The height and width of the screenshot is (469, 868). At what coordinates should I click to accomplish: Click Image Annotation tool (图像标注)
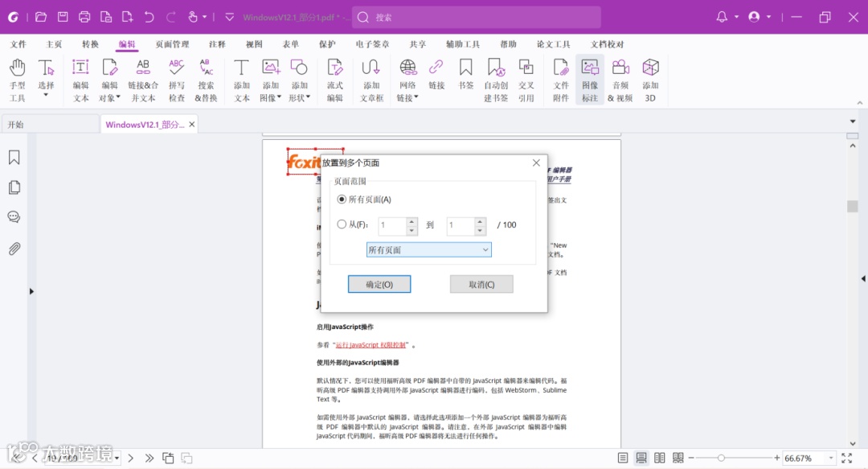tap(590, 80)
